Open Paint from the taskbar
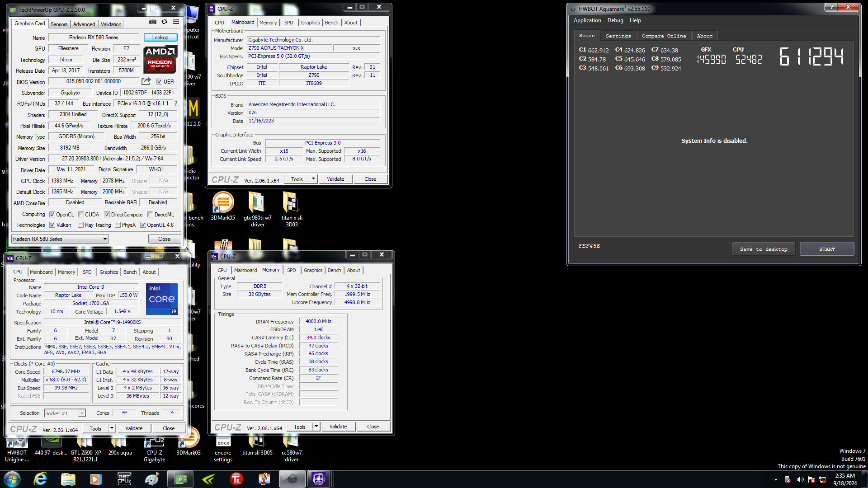Viewport: 868px width, 488px height. tap(152, 479)
